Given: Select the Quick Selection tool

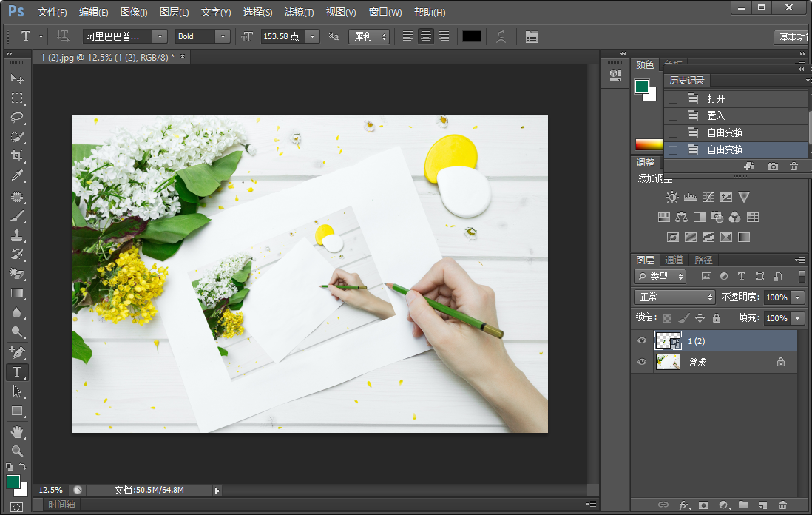Looking at the screenshot, I should point(17,138).
